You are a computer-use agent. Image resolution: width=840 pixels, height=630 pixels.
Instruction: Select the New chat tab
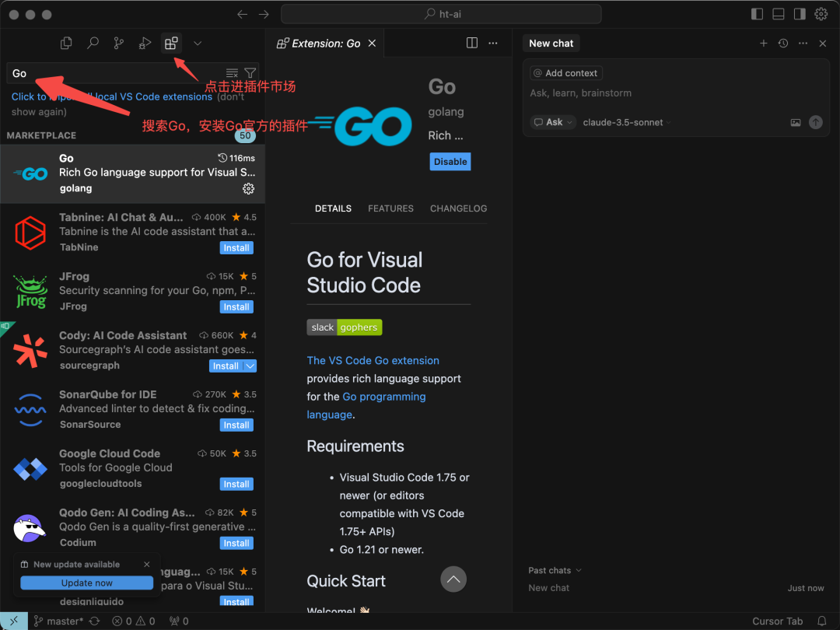tap(551, 44)
